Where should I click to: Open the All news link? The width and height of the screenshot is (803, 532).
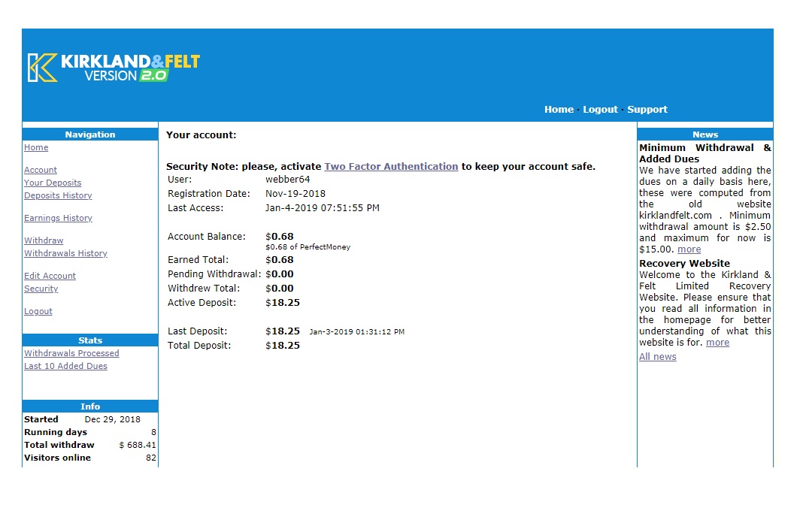click(657, 357)
